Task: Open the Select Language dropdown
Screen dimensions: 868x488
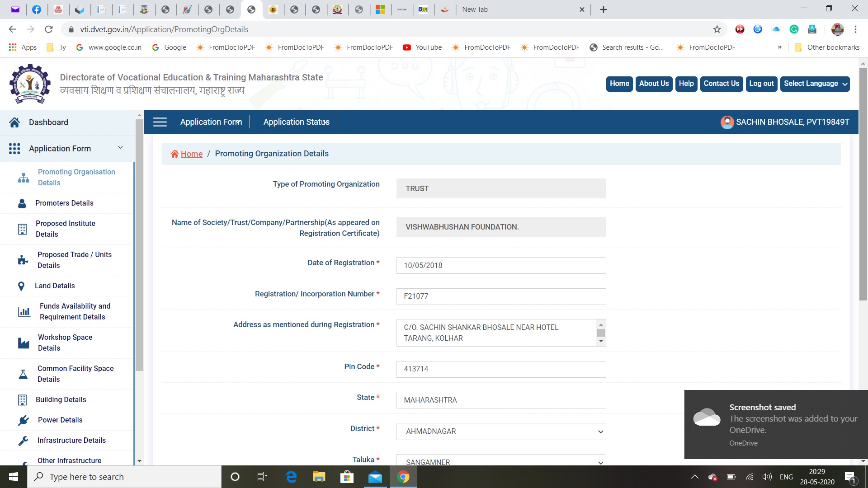Action: pos(815,84)
